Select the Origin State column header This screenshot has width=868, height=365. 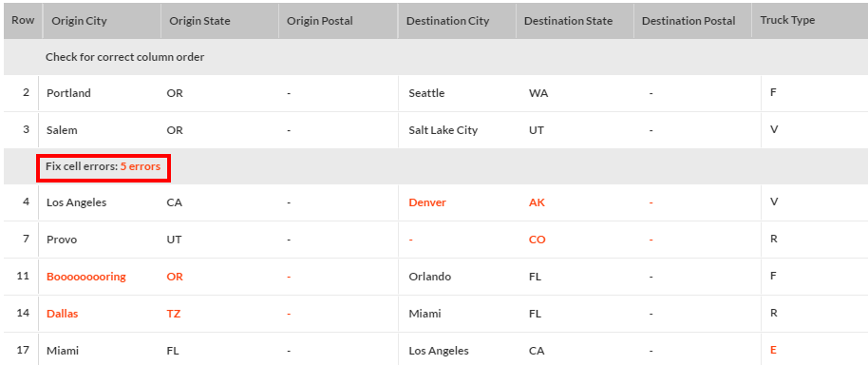point(199,21)
